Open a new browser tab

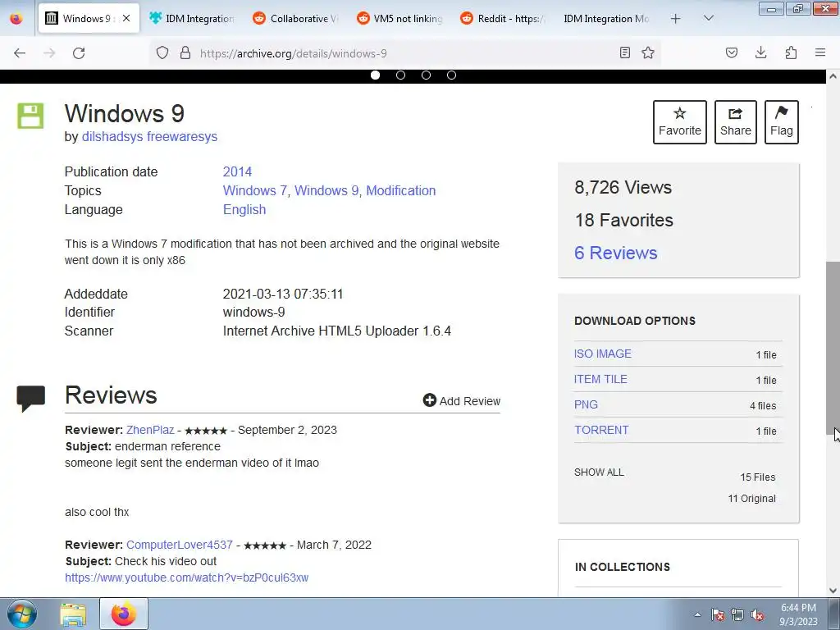pyautogui.click(x=676, y=19)
